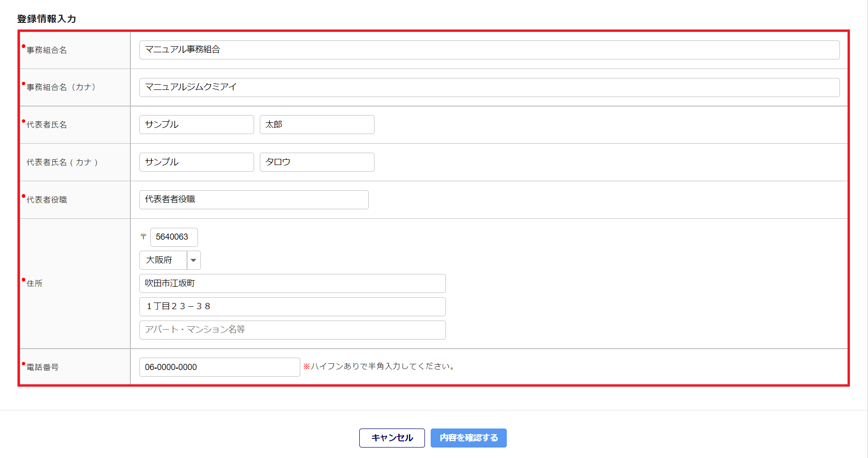Click the 事務組合名（カナ）input field
Screen dimensions: 868x458
tap(489, 88)
